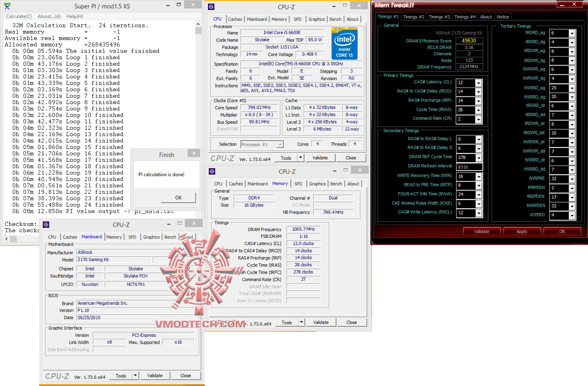Confirm the 'PI calculation is done!' dialog with OK
This screenshot has width=588, height=386.
(178, 198)
